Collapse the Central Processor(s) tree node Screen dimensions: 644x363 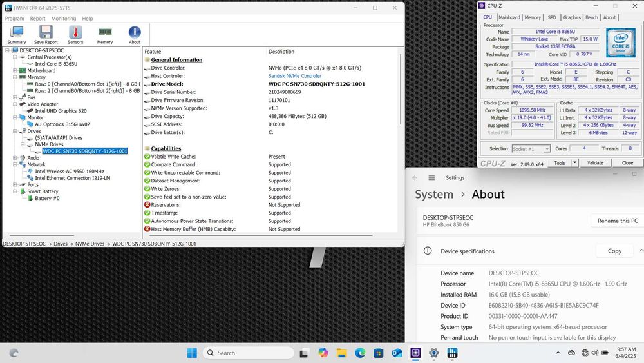coord(15,57)
